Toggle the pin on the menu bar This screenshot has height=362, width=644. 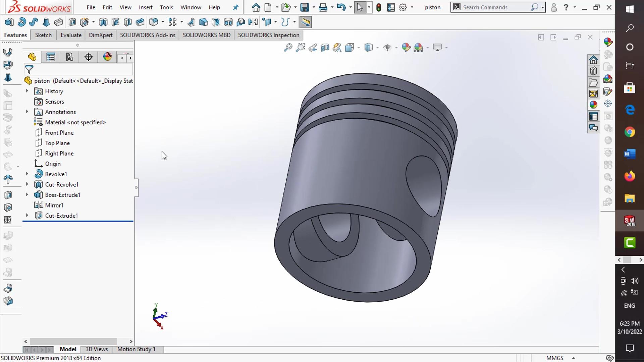click(236, 7)
